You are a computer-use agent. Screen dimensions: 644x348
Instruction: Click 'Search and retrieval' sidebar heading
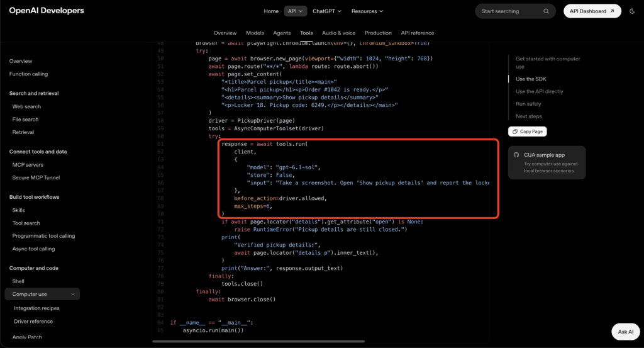pyautogui.click(x=34, y=93)
